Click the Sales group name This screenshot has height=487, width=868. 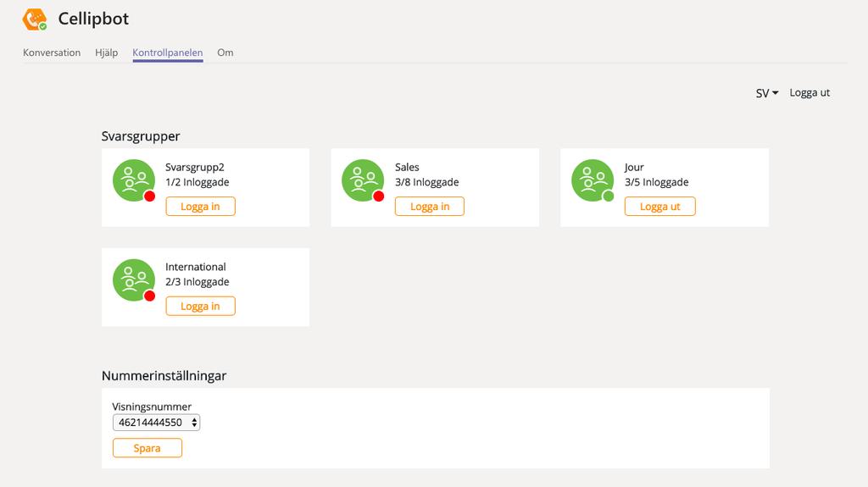pos(407,167)
